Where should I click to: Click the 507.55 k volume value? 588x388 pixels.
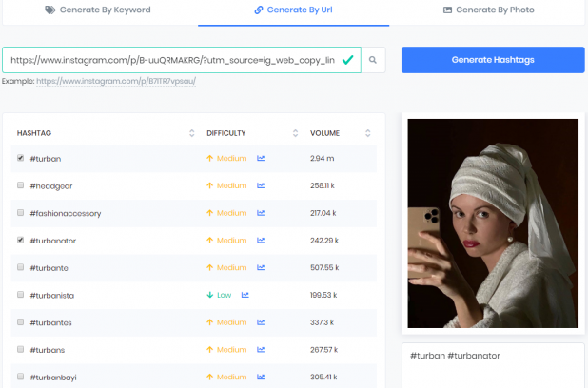tap(324, 267)
